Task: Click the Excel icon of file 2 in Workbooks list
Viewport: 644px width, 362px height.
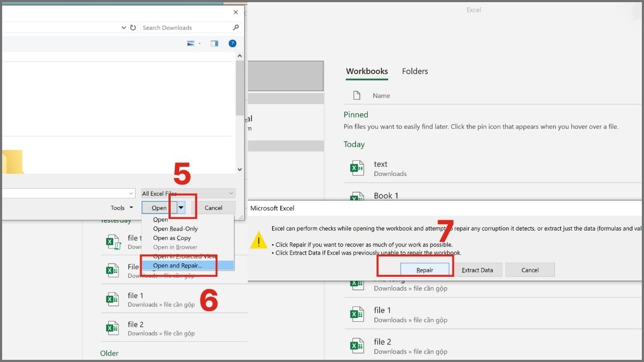Action: [356, 346]
